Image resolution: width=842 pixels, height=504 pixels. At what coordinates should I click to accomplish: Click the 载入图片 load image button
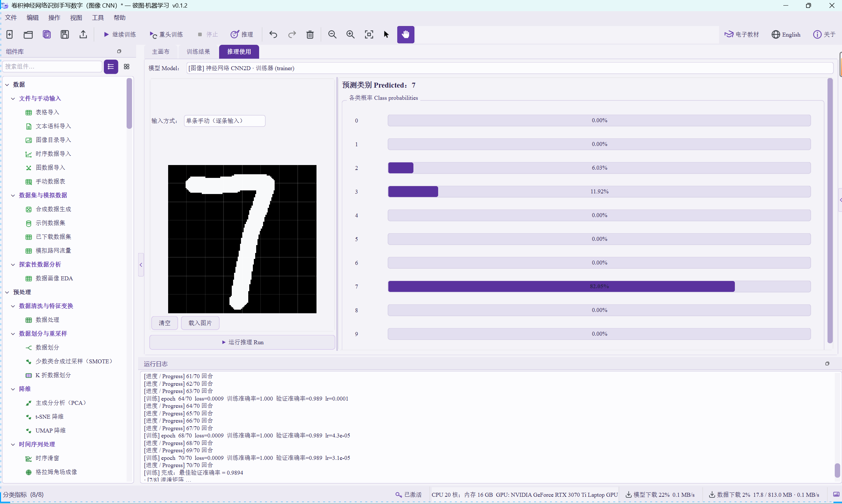point(200,322)
